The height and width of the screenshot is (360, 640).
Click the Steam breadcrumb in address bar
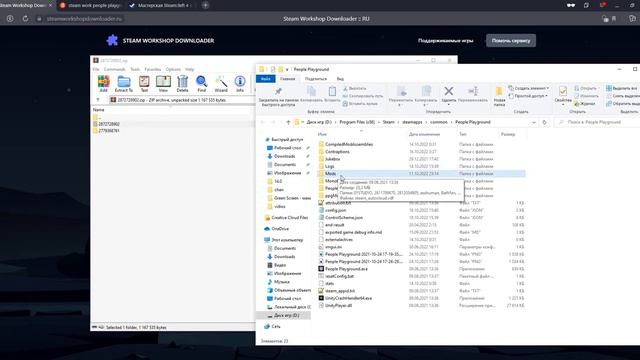[x=389, y=122]
